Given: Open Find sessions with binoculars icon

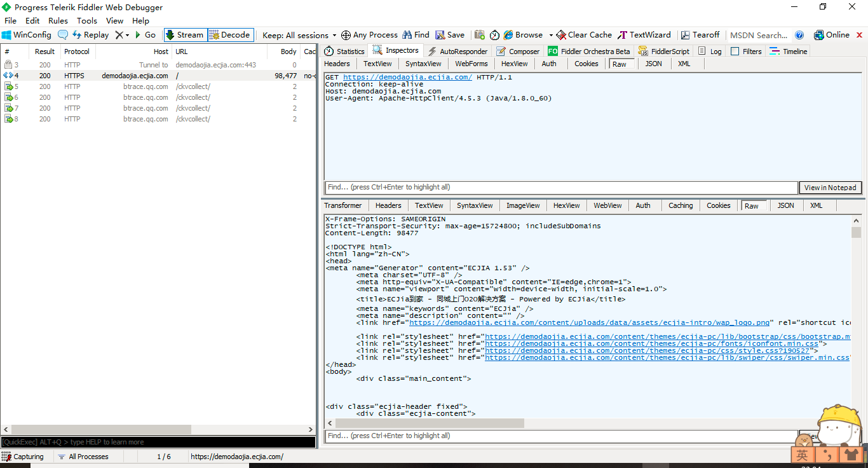Looking at the screenshot, I should [416, 35].
